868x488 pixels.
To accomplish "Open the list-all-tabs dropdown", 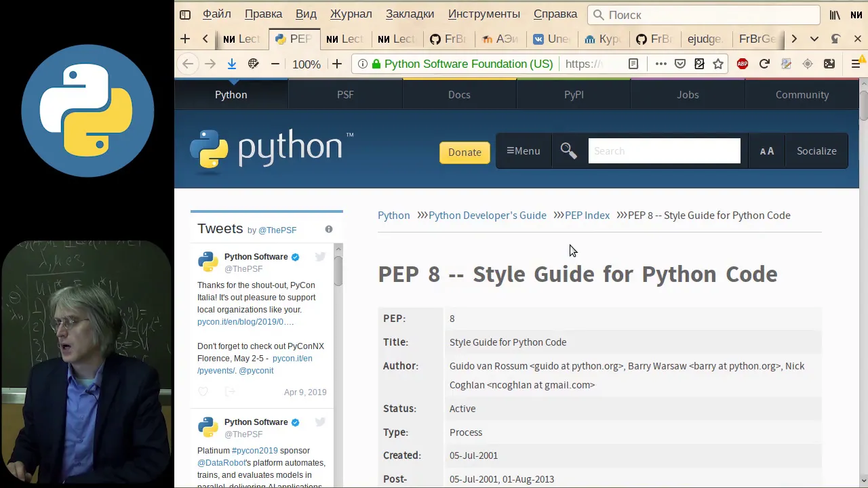I will [814, 39].
